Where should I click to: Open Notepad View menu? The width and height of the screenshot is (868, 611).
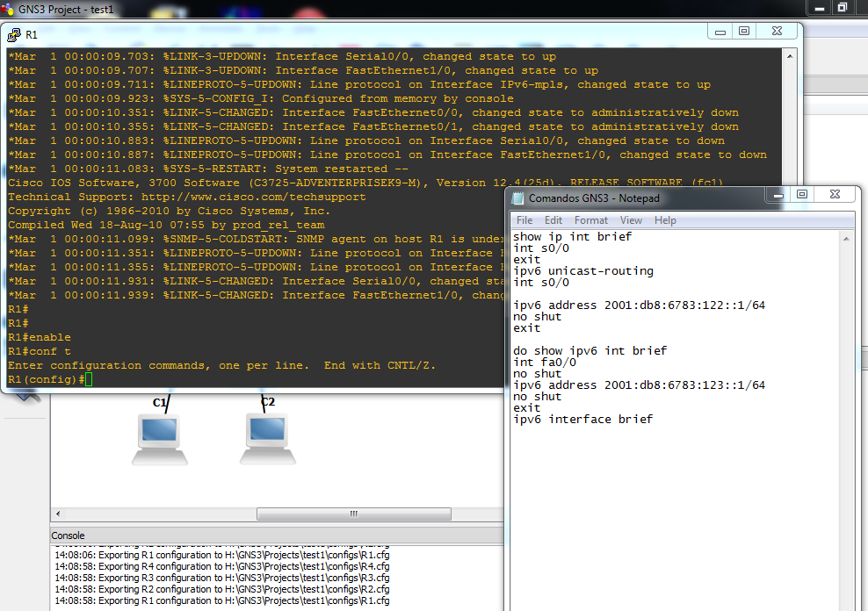pyautogui.click(x=631, y=220)
